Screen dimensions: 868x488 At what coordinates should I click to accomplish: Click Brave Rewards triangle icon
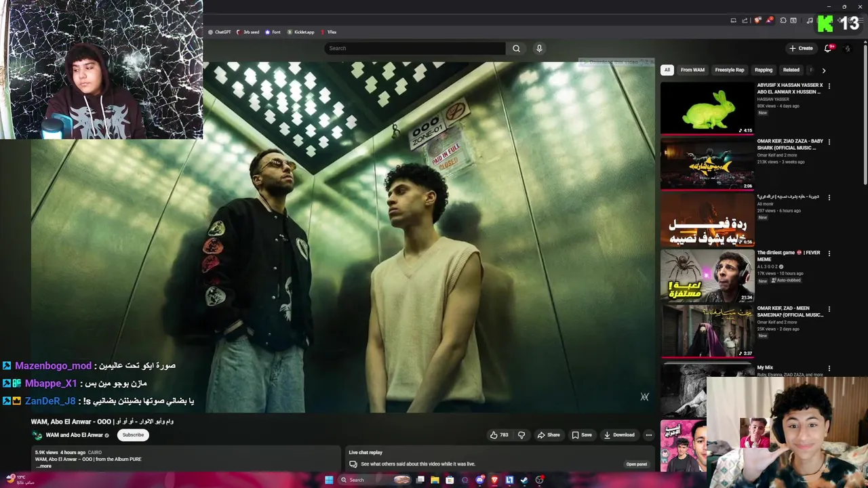click(770, 20)
